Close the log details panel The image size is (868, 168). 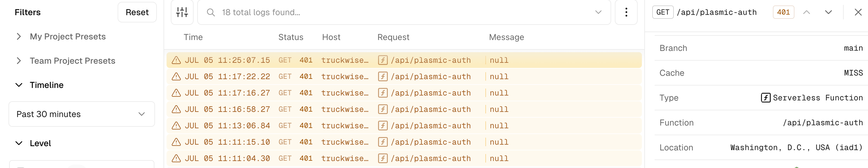[858, 12]
